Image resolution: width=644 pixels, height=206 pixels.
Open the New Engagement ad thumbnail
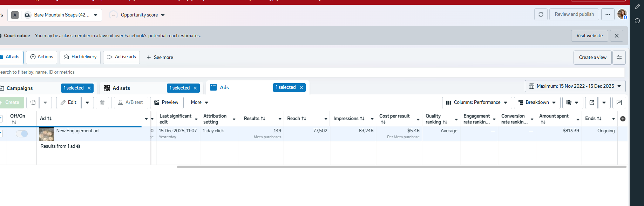tap(46, 134)
